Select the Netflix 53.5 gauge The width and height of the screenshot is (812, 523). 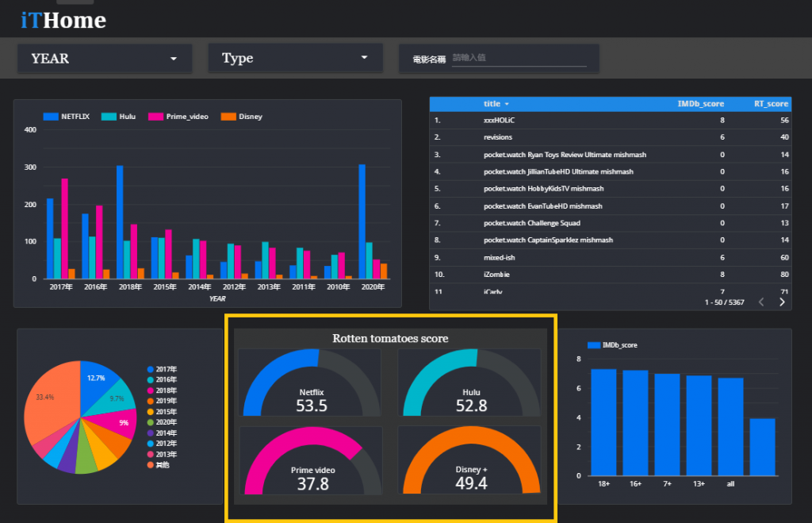point(310,383)
